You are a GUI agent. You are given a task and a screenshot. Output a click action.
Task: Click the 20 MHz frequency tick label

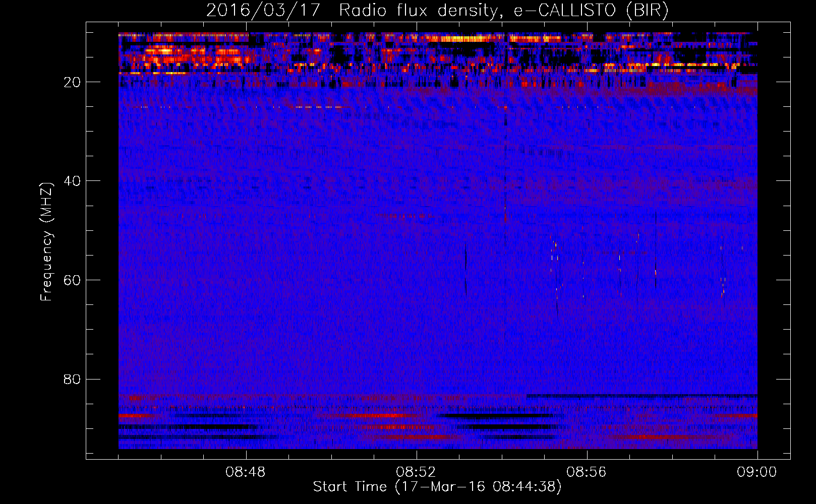point(73,82)
